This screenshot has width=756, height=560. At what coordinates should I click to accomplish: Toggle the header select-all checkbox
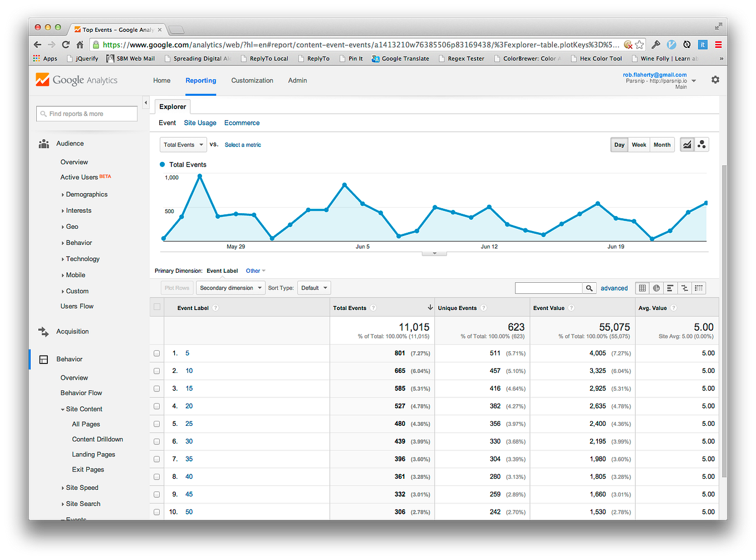point(156,307)
